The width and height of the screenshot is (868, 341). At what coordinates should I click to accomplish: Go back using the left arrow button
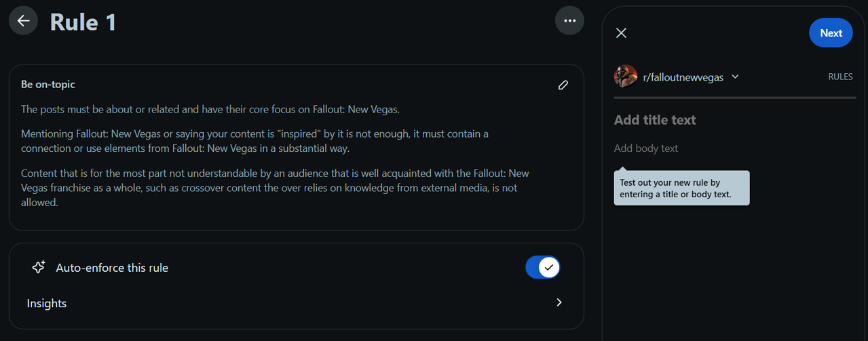tap(23, 21)
